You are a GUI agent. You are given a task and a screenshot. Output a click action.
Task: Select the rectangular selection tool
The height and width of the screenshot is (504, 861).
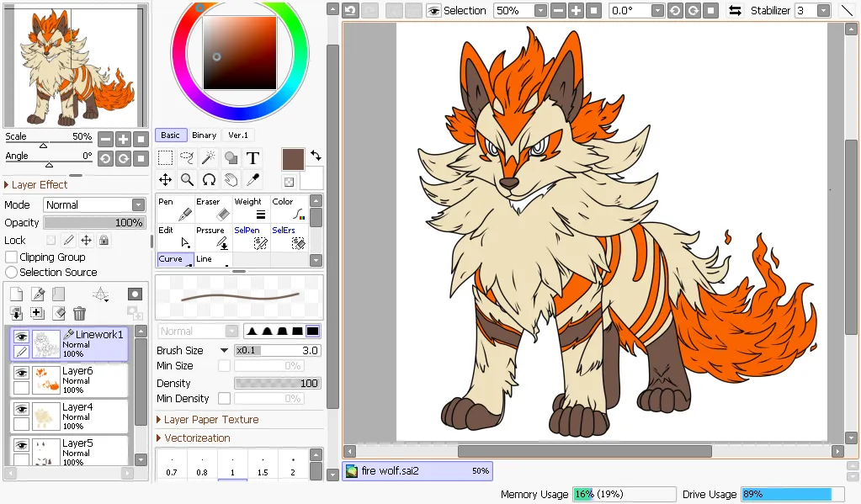[x=165, y=158]
